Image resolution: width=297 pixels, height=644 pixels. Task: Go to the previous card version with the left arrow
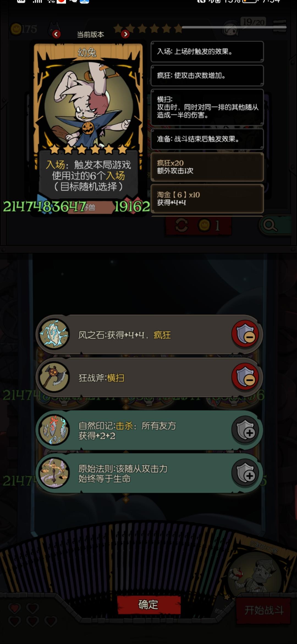point(56,34)
